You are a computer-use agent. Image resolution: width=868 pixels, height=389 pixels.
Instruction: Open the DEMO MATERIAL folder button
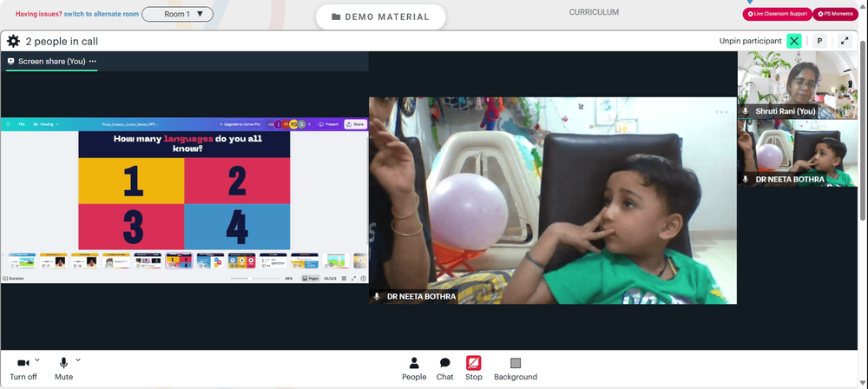tap(381, 16)
